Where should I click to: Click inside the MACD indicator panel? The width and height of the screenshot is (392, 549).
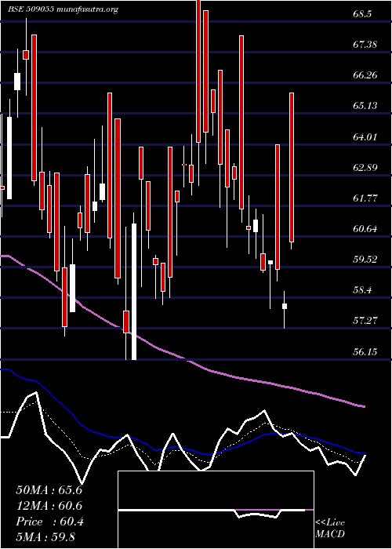click(x=216, y=510)
